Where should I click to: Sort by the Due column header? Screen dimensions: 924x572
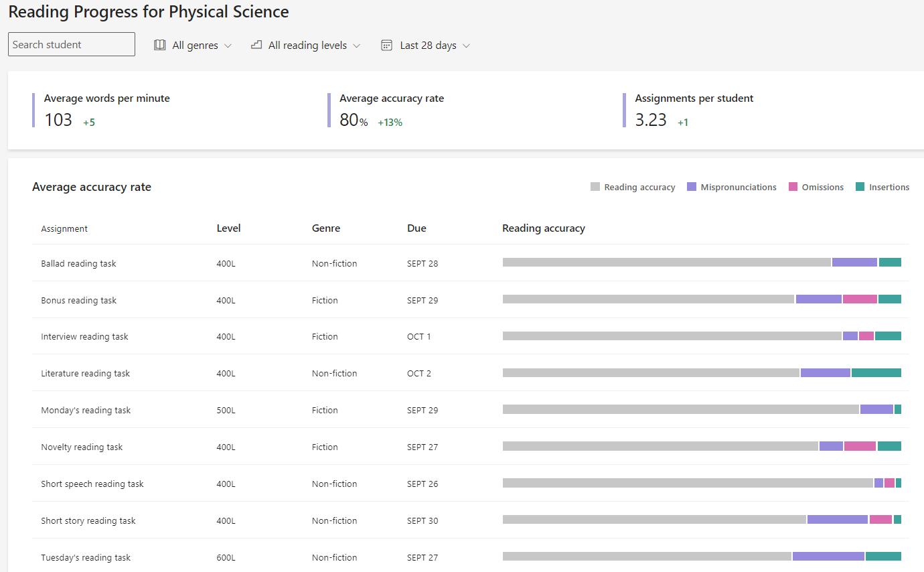pos(416,228)
